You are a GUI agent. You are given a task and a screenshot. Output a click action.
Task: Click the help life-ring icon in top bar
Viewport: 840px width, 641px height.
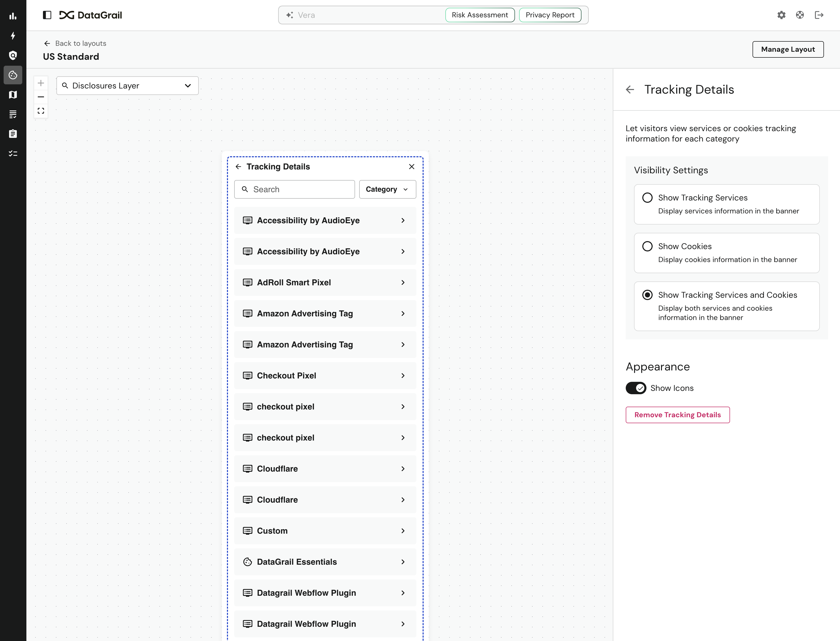[800, 15]
